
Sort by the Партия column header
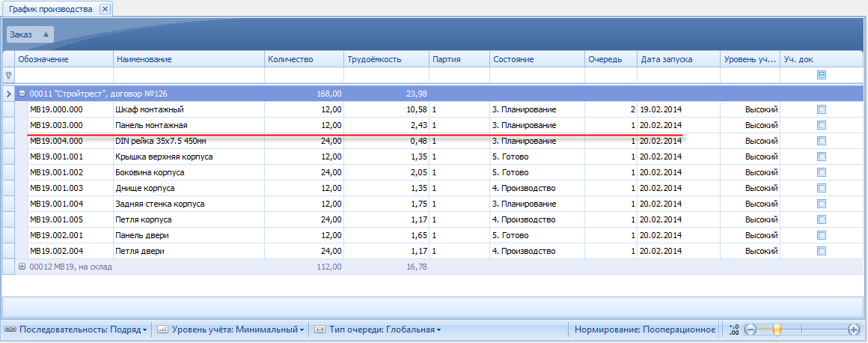tap(459, 59)
